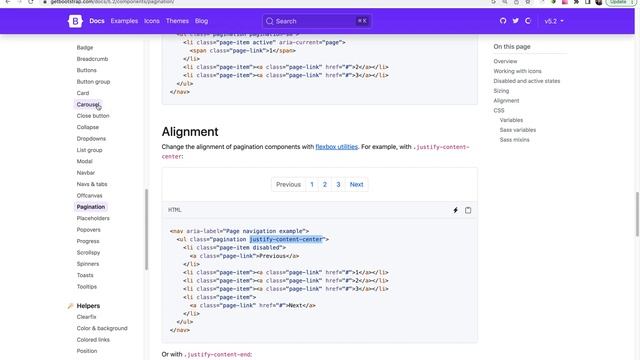Jump to Sass variables section

point(518,130)
